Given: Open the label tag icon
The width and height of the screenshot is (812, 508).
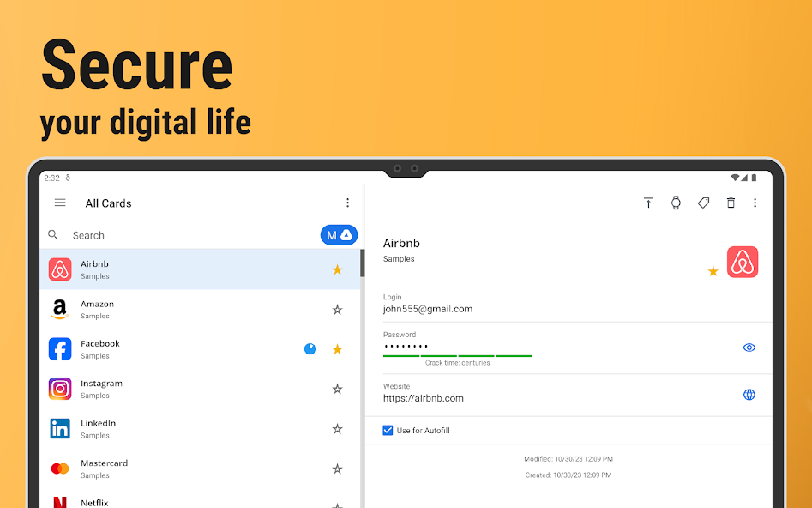Looking at the screenshot, I should click(703, 203).
